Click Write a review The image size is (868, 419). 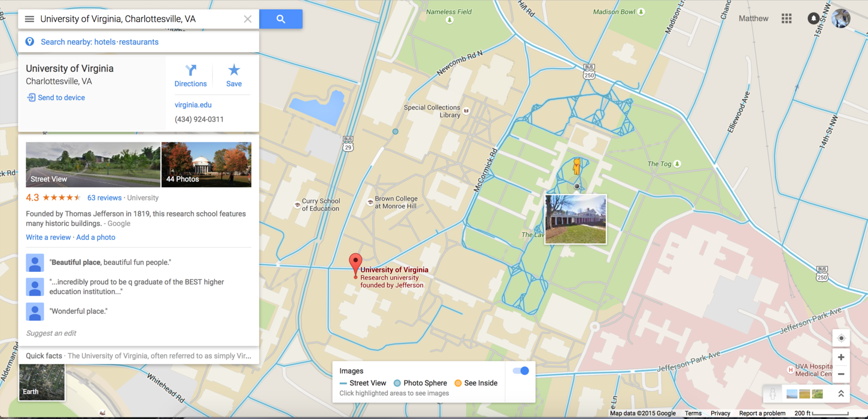(48, 237)
